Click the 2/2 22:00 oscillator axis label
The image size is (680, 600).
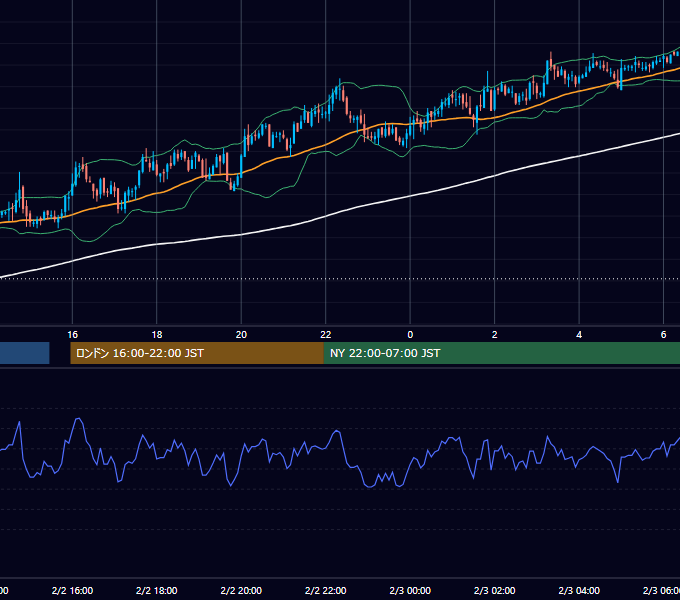coord(326,590)
